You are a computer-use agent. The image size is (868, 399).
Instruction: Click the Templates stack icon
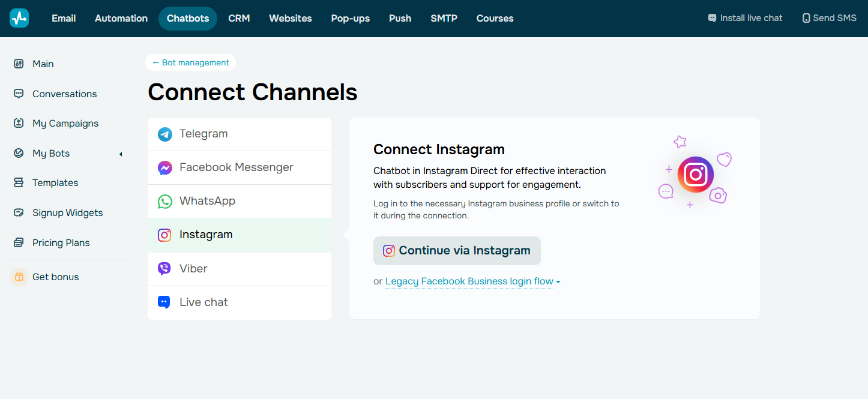(x=19, y=182)
